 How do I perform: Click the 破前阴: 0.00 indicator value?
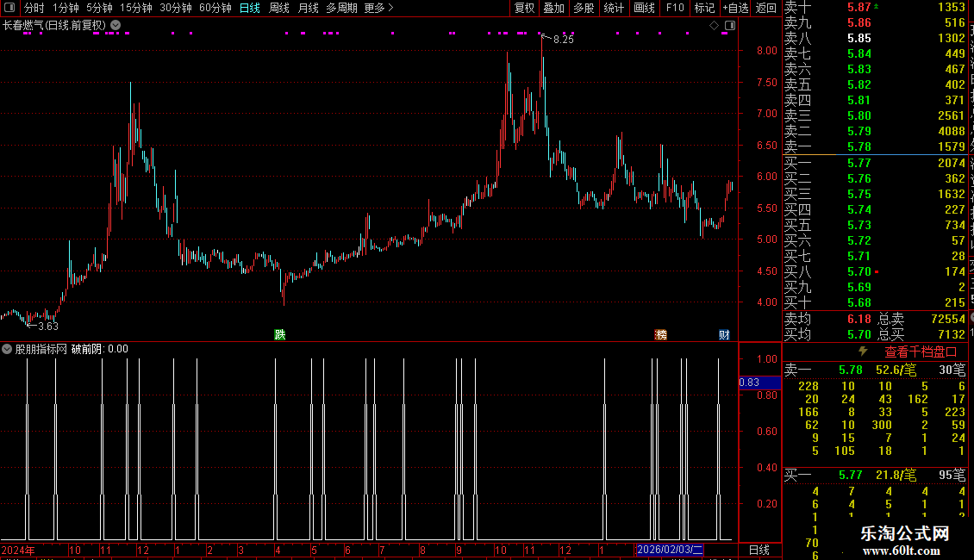(x=99, y=349)
